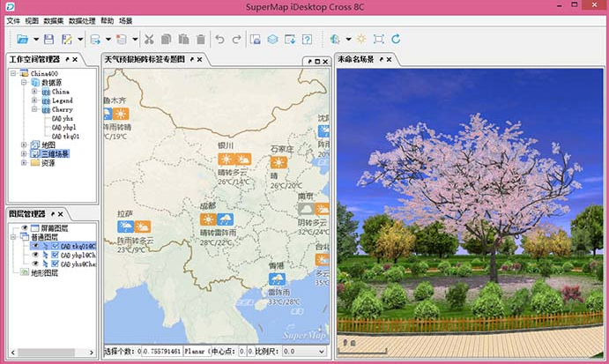Switch to 未命名场景 tab

click(356, 59)
